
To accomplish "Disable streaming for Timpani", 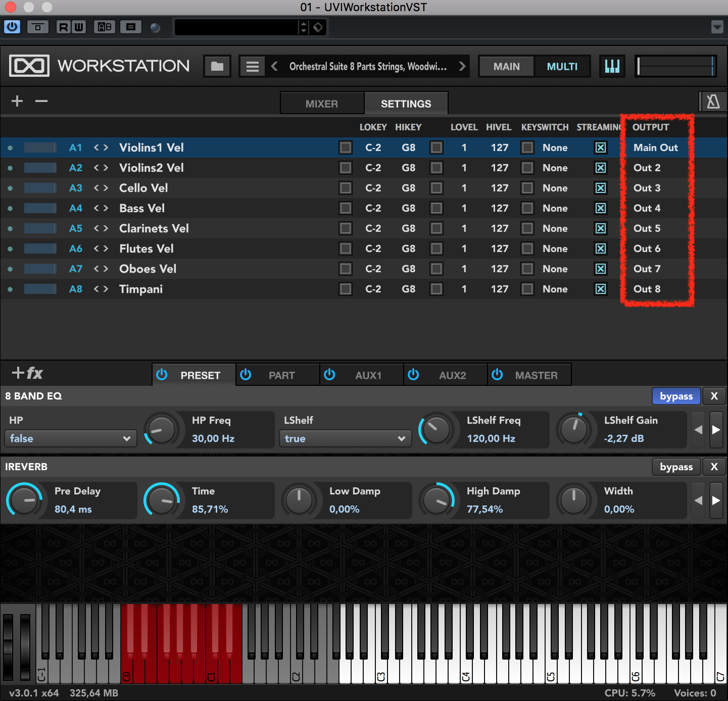I will click(x=601, y=289).
